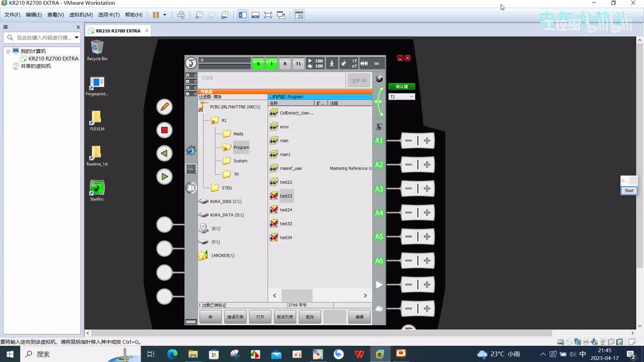Open the program run mode walking-man icon
The height and width of the screenshot is (362, 644).
click(332, 63)
